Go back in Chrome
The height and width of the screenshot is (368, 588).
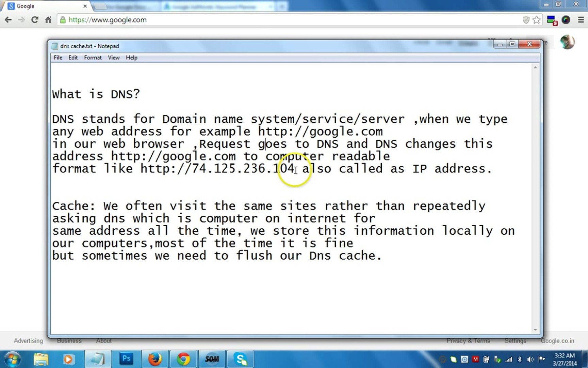click(x=8, y=20)
